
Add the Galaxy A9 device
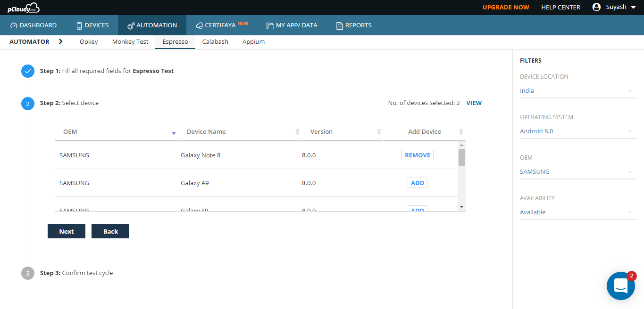tap(418, 183)
